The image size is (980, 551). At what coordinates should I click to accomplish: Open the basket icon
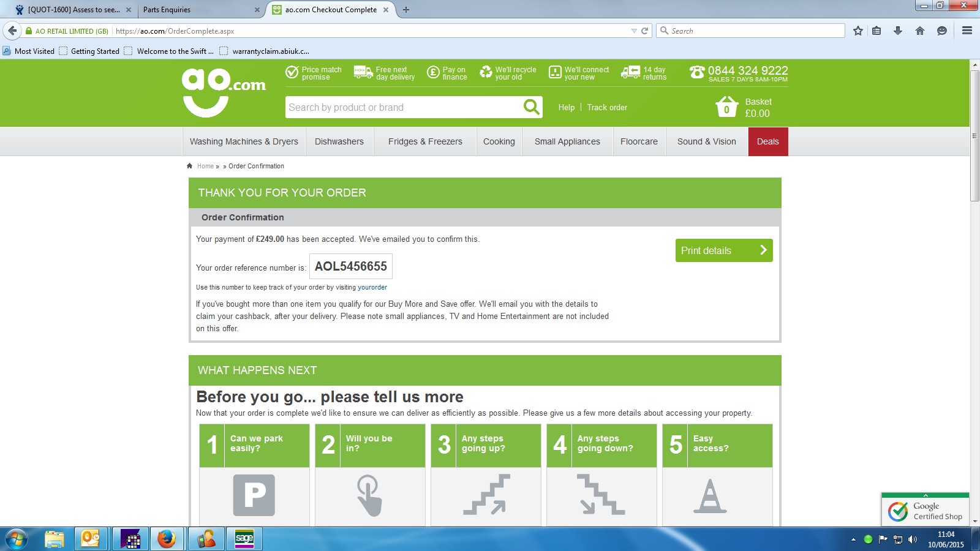727,107
